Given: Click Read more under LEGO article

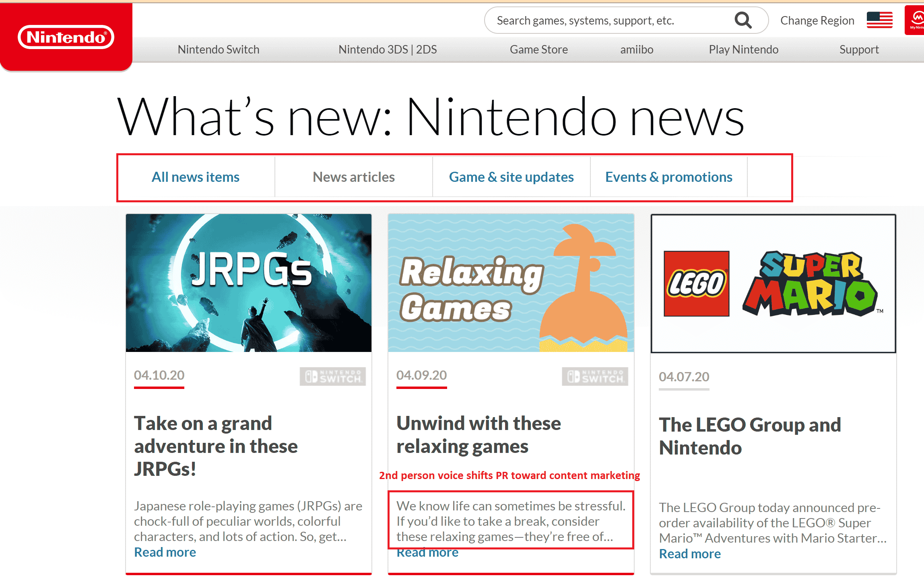Looking at the screenshot, I should pyautogui.click(x=690, y=554).
